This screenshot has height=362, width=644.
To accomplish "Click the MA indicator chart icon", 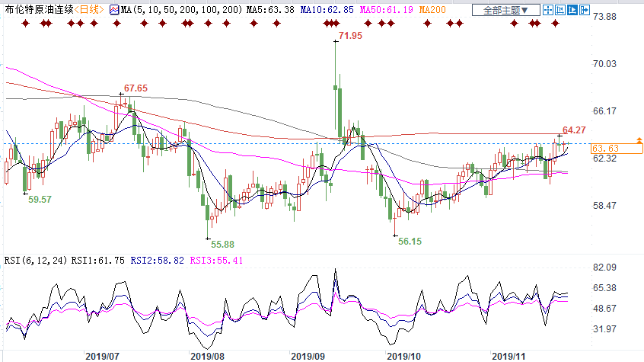I will (x=114, y=10).
